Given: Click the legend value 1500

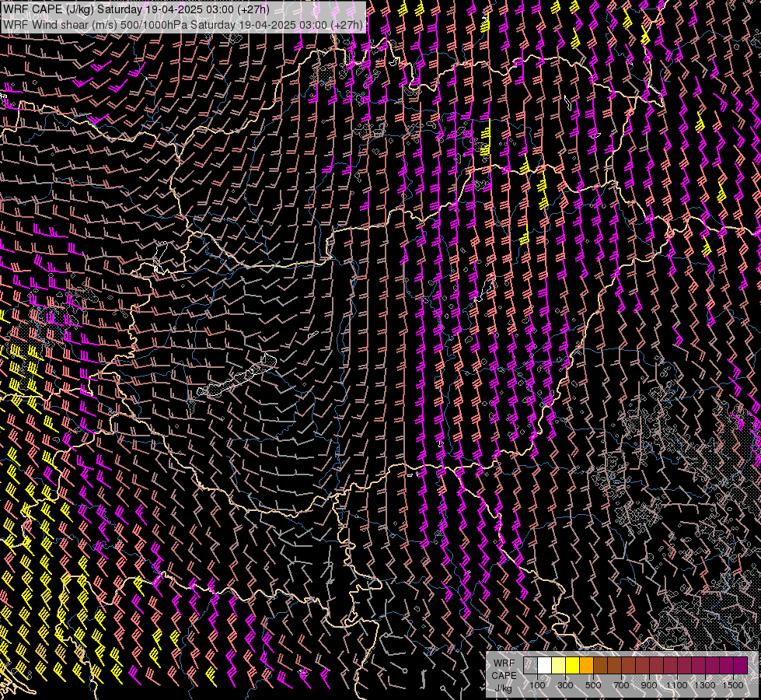Looking at the screenshot, I should 733,685.
